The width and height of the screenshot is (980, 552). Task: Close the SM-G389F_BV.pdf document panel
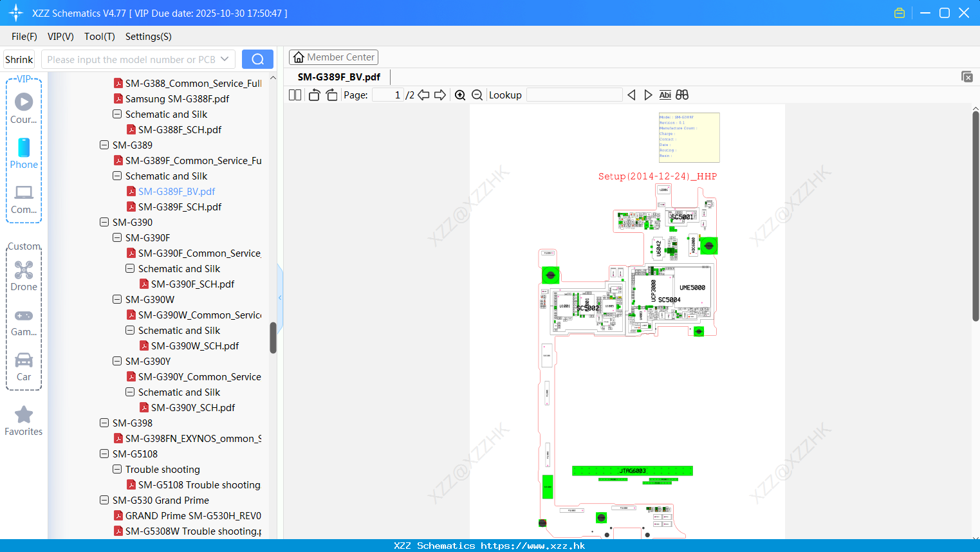click(967, 77)
